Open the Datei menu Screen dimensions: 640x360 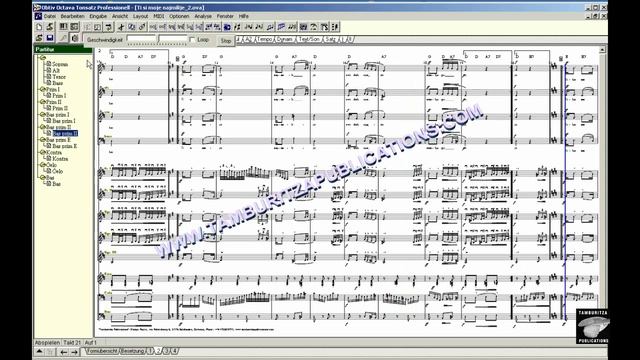(x=50, y=16)
